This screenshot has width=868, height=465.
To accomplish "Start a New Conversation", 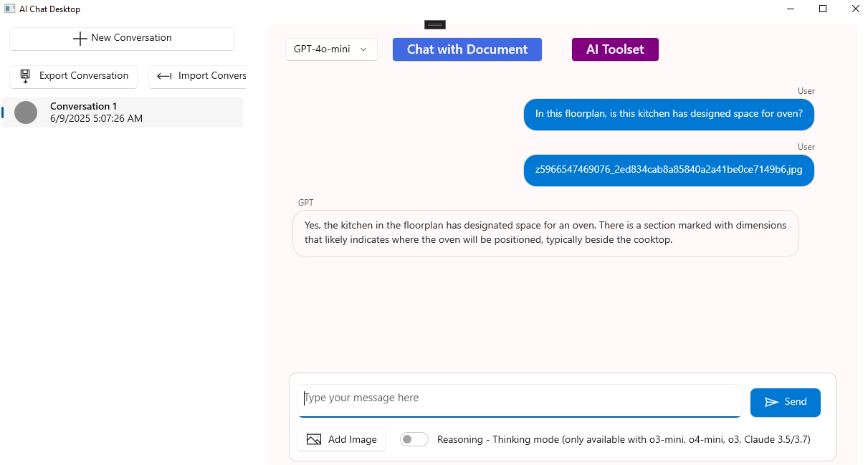I will click(122, 39).
